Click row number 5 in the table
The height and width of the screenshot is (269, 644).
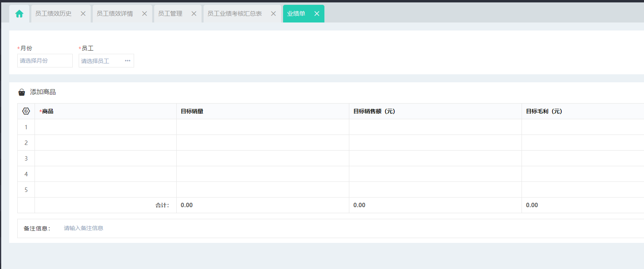26,190
